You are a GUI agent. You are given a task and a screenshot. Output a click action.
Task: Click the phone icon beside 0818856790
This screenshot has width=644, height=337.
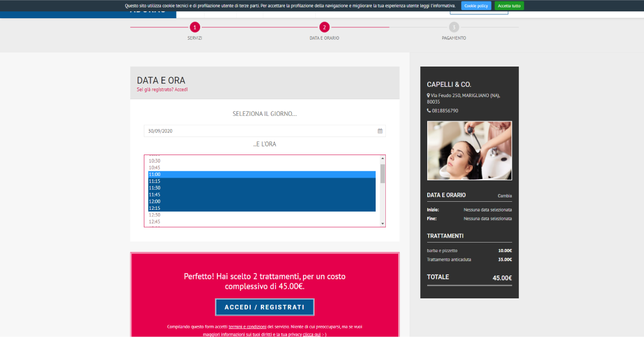tap(429, 111)
